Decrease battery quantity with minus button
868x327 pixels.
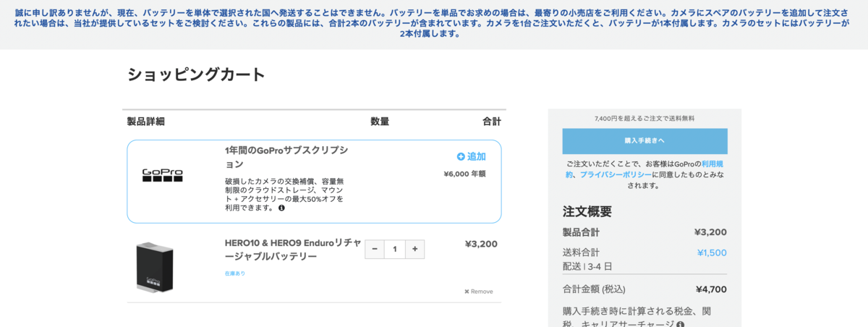click(375, 249)
